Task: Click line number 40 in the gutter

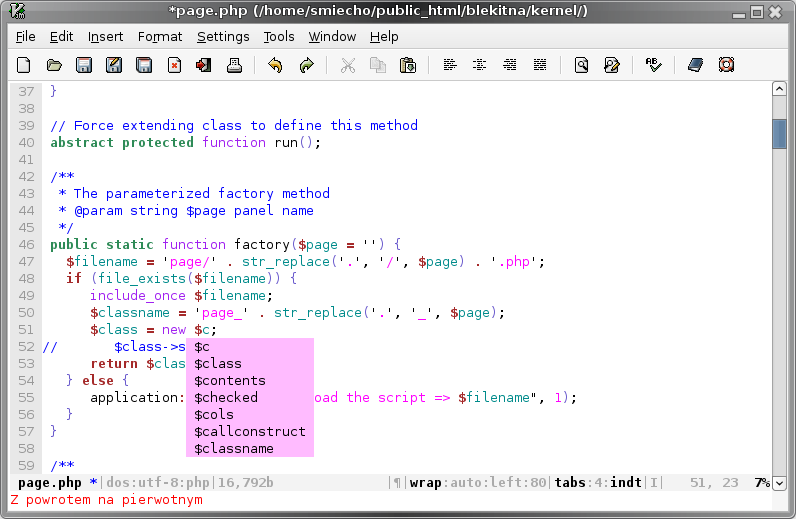Action: tap(26, 143)
